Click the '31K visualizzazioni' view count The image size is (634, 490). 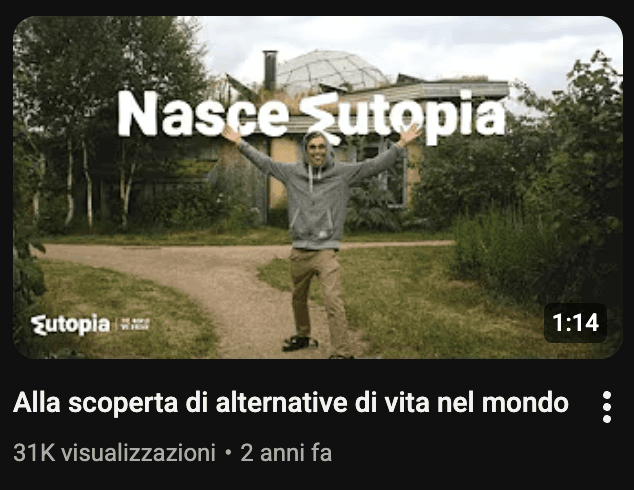(x=114, y=452)
